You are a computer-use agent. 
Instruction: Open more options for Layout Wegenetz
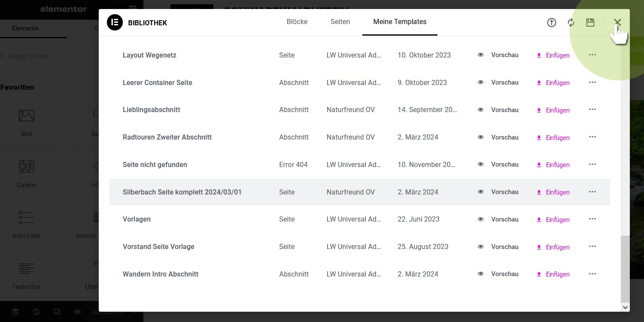point(592,55)
